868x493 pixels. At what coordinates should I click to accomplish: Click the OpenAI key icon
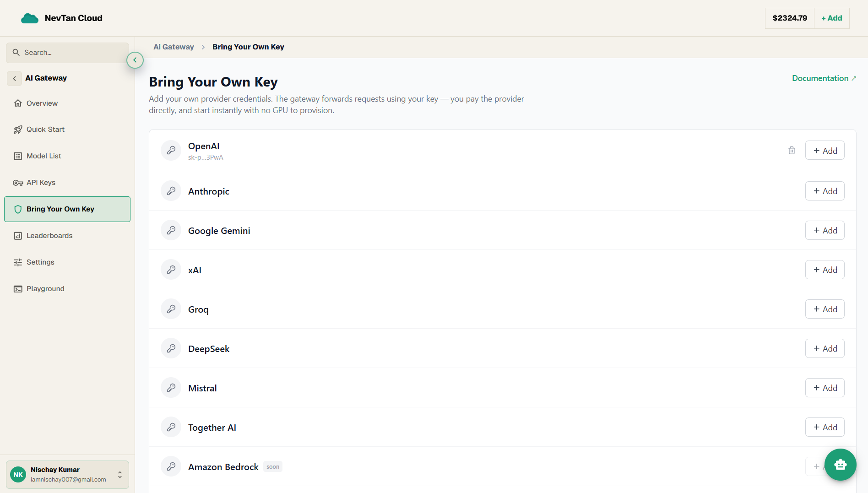click(171, 150)
